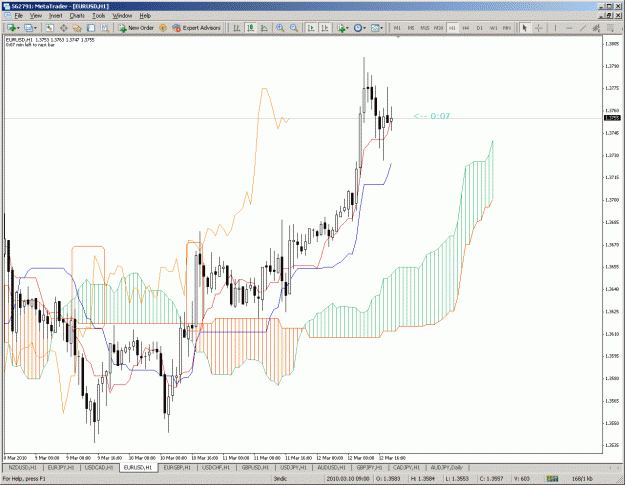This screenshot has width=625, height=485.
Task: Launch the MetaEditor icon
Action: coord(163,28)
